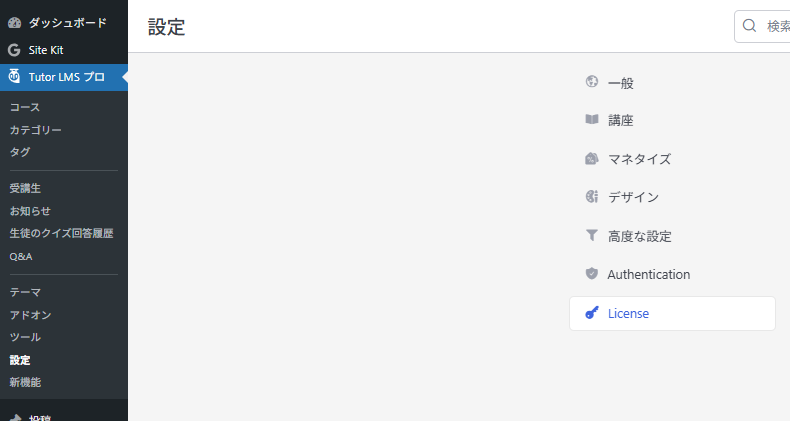Click the マネタイズ settings icon
790x421 pixels.
tap(592, 159)
